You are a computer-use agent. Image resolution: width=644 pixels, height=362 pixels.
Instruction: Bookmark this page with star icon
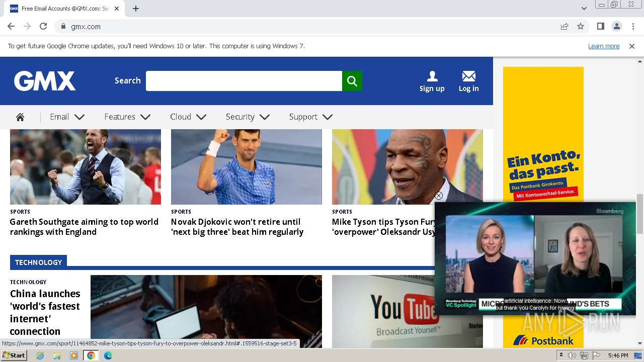pos(581,26)
